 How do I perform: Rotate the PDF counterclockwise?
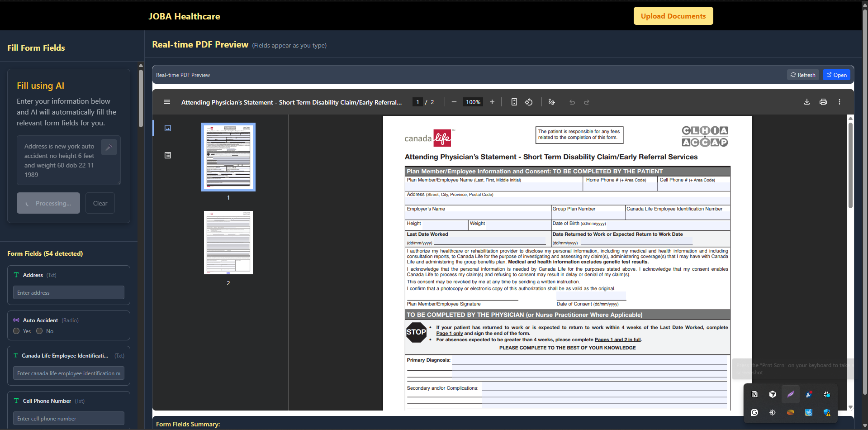coord(529,102)
